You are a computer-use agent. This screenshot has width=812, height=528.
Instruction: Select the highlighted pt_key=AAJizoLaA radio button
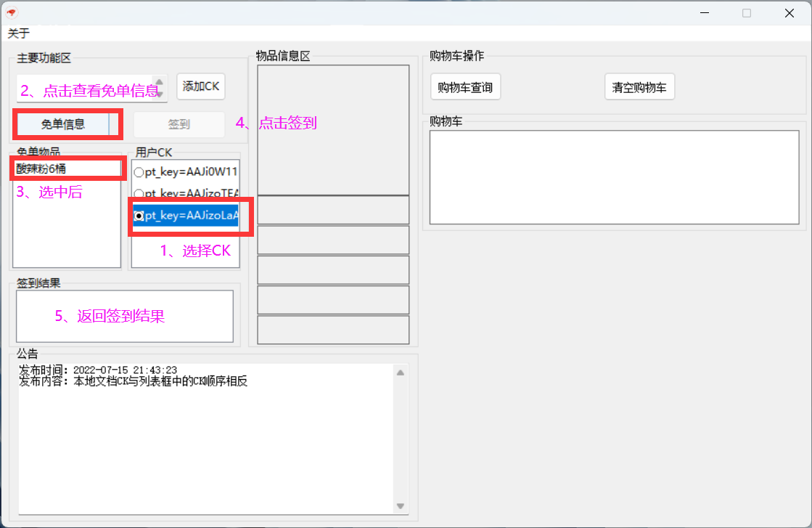[x=139, y=216]
